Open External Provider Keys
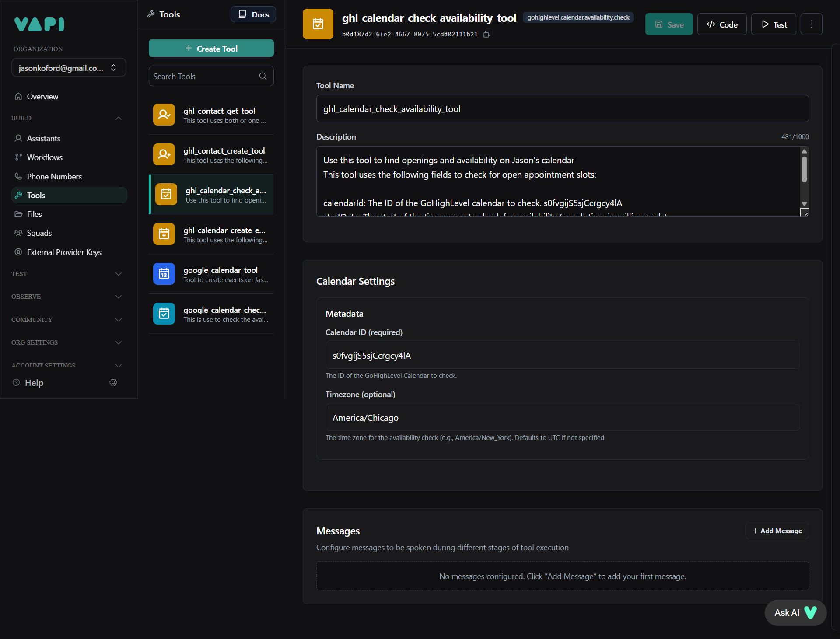 pyautogui.click(x=64, y=252)
